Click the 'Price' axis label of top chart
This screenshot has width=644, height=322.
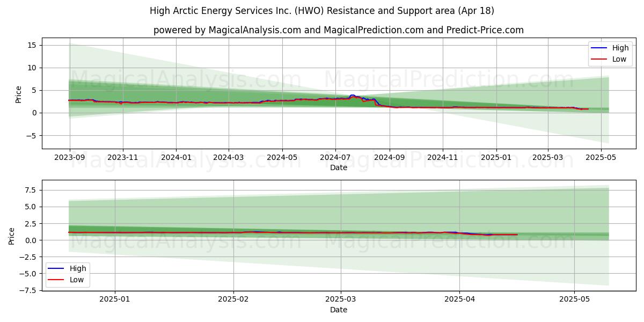[x=18, y=93]
